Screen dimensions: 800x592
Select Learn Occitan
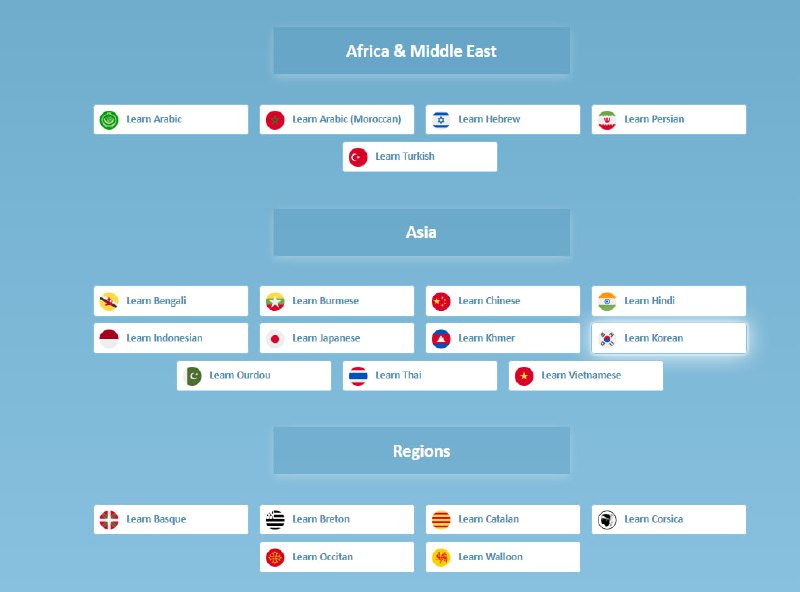click(322, 557)
